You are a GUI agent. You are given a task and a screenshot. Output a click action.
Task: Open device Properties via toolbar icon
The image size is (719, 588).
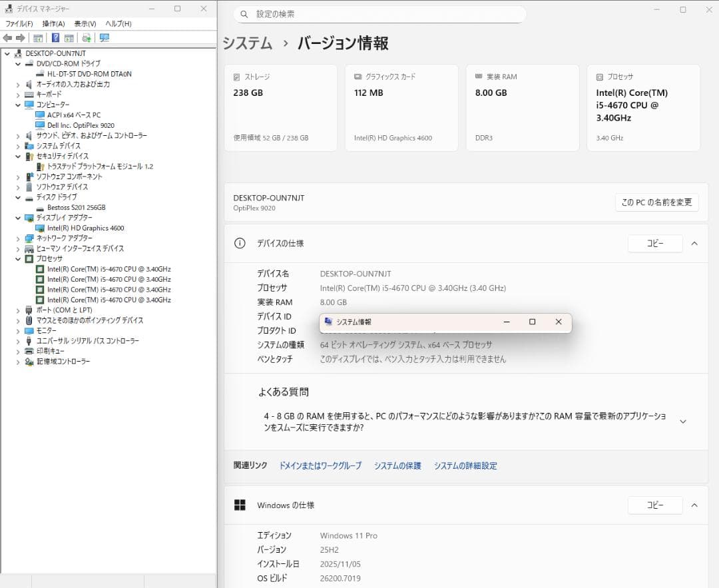coord(69,38)
